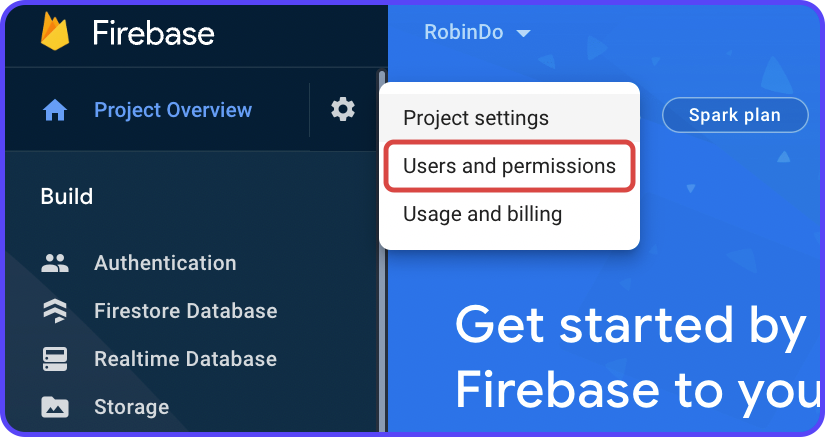This screenshot has width=825, height=437.
Task: Choose Users and permissions menu item
Action: (509, 166)
